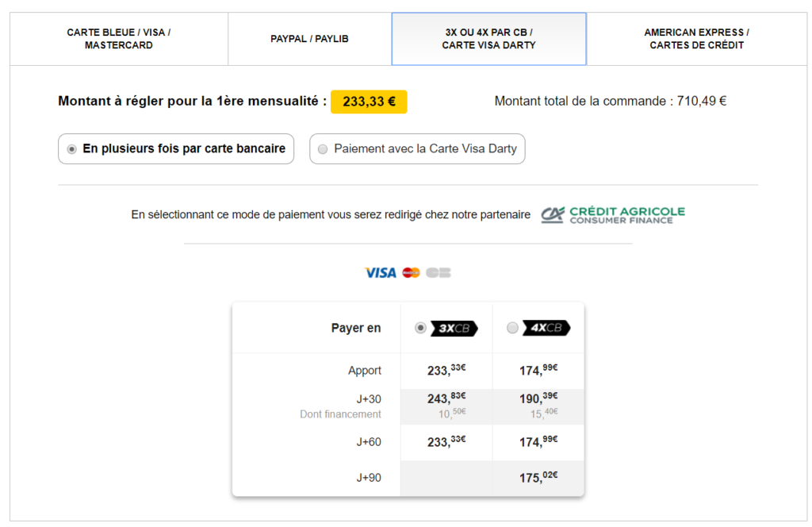Click the 3X J+30 amount 243,83€
Screen dimensions: 812x527
click(x=446, y=398)
